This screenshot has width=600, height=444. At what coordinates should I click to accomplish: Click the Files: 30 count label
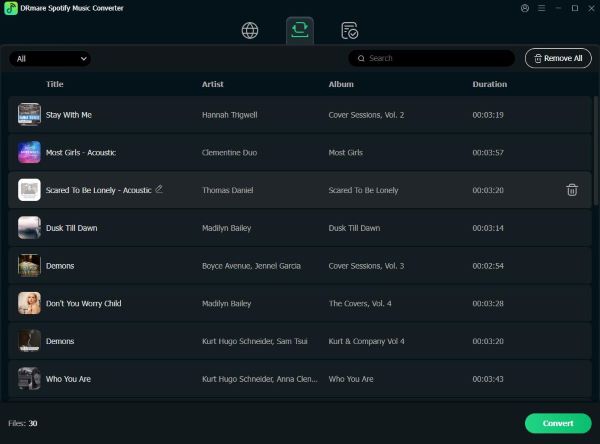click(x=23, y=423)
